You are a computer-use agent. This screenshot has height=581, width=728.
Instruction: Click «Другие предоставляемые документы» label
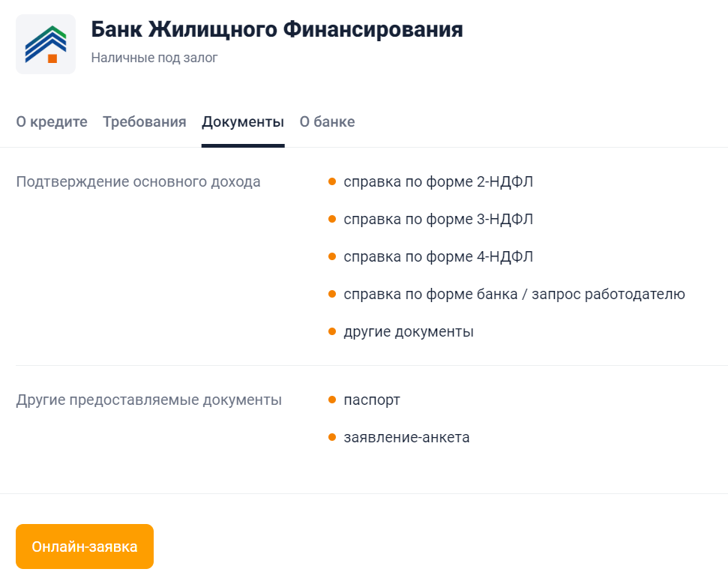pos(149,400)
